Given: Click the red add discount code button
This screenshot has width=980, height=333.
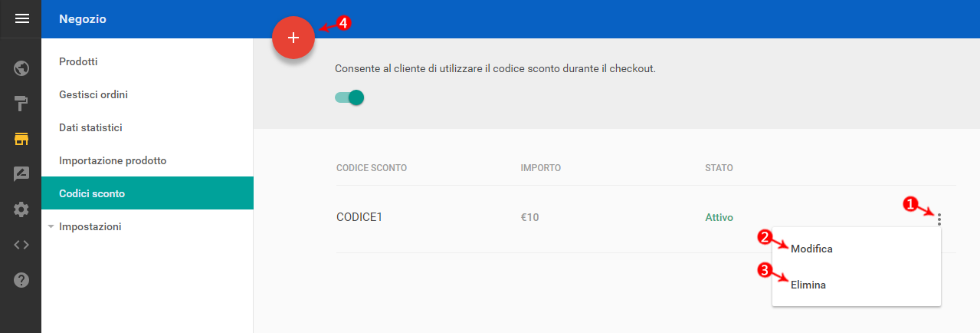Looking at the screenshot, I should (x=293, y=38).
